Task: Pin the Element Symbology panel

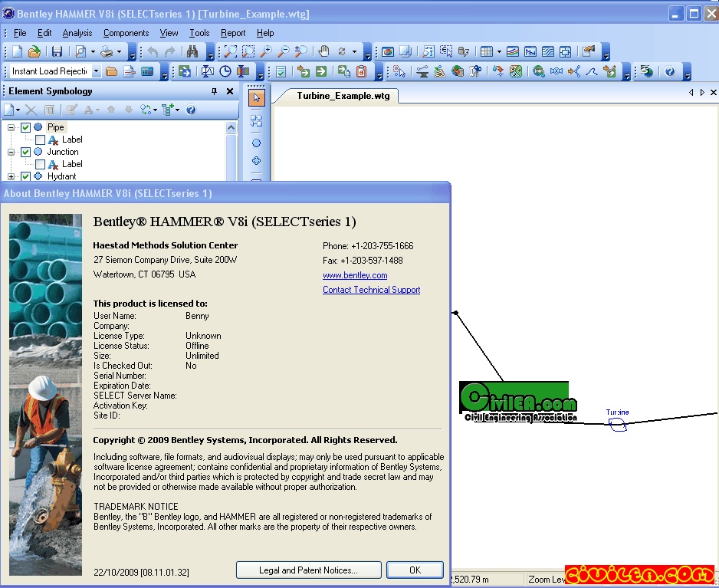Action: [x=214, y=91]
